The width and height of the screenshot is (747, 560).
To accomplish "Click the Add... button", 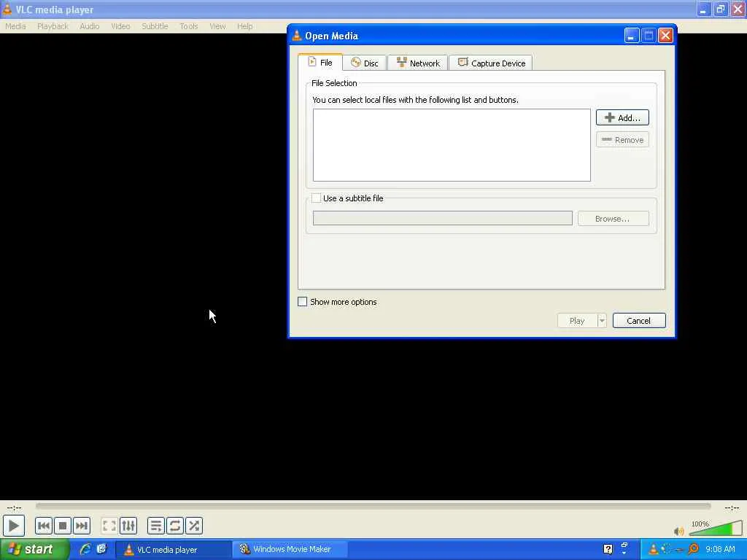I will coord(622,117).
